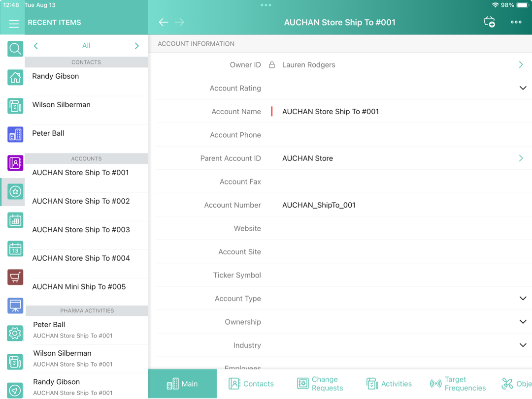Tap the back arrow in header
The height and width of the screenshot is (399, 532).
pyautogui.click(x=164, y=22)
